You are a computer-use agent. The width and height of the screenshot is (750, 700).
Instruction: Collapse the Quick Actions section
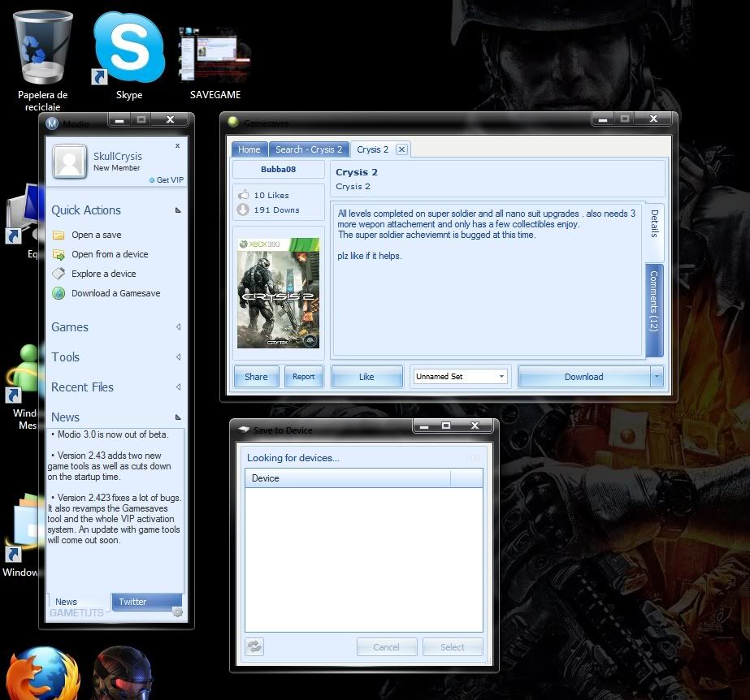(x=178, y=210)
